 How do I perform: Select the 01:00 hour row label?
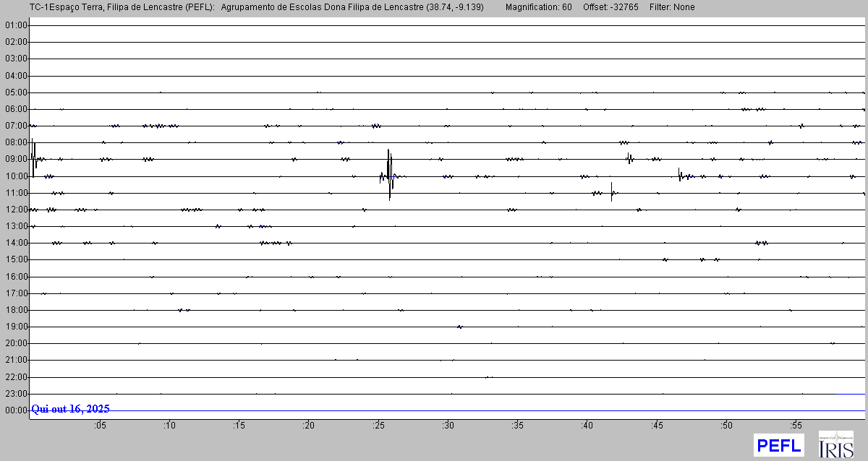[x=16, y=25]
